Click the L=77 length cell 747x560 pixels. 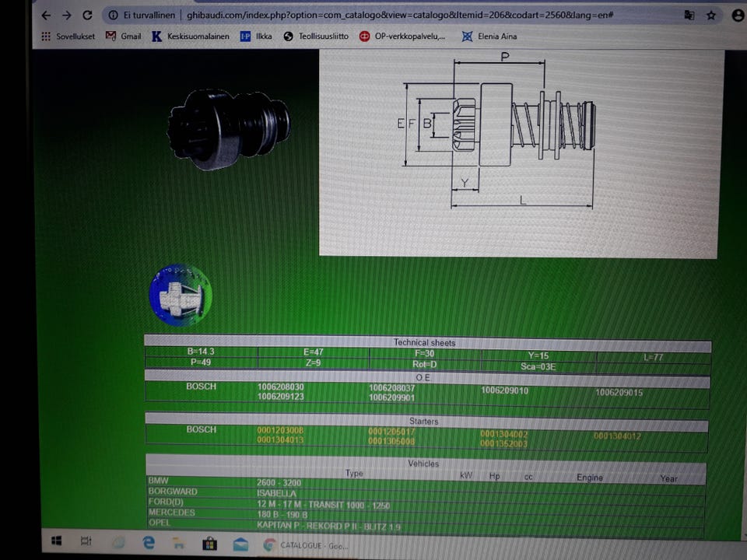tap(653, 358)
